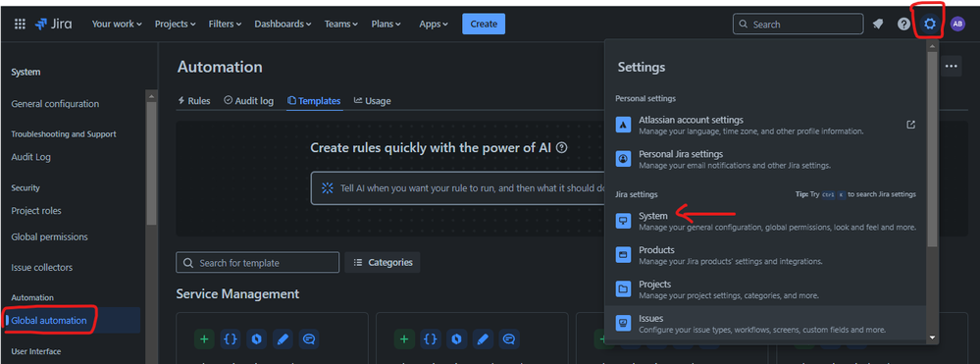Switch to the Rules tab
Viewport: 980px width, 364px height.
(194, 101)
